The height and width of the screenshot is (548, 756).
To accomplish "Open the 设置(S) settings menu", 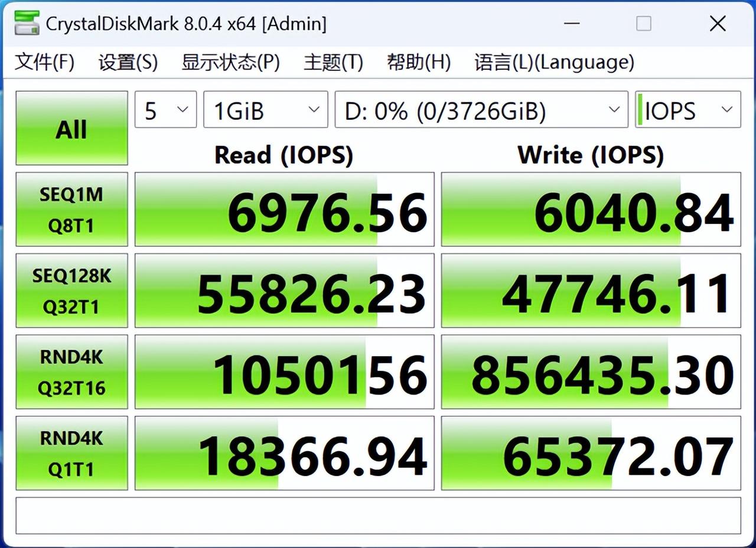I will point(128,62).
